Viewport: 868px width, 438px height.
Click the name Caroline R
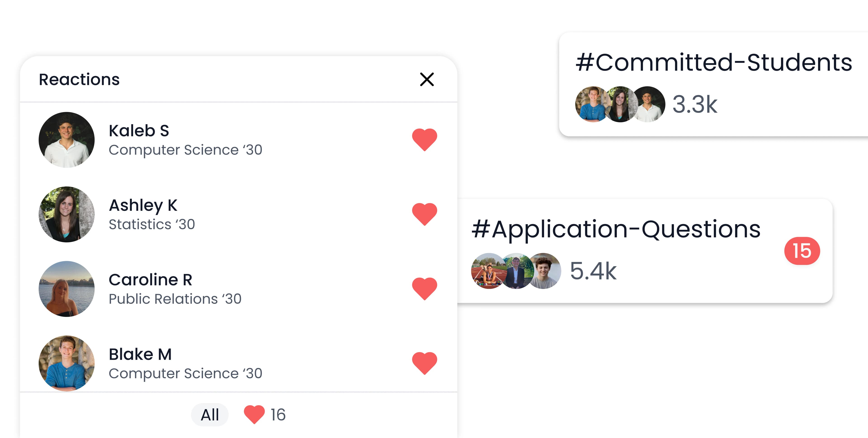[x=150, y=280]
